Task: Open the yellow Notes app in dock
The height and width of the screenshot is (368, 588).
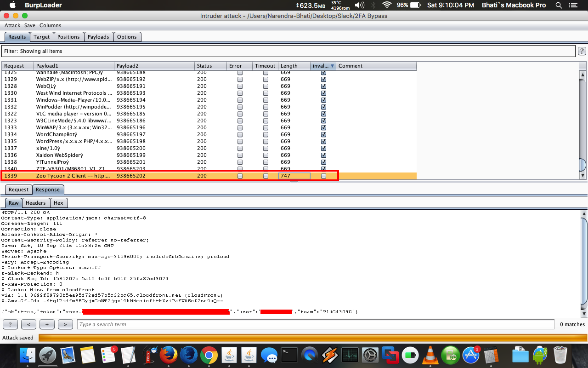Action: coord(87,355)
